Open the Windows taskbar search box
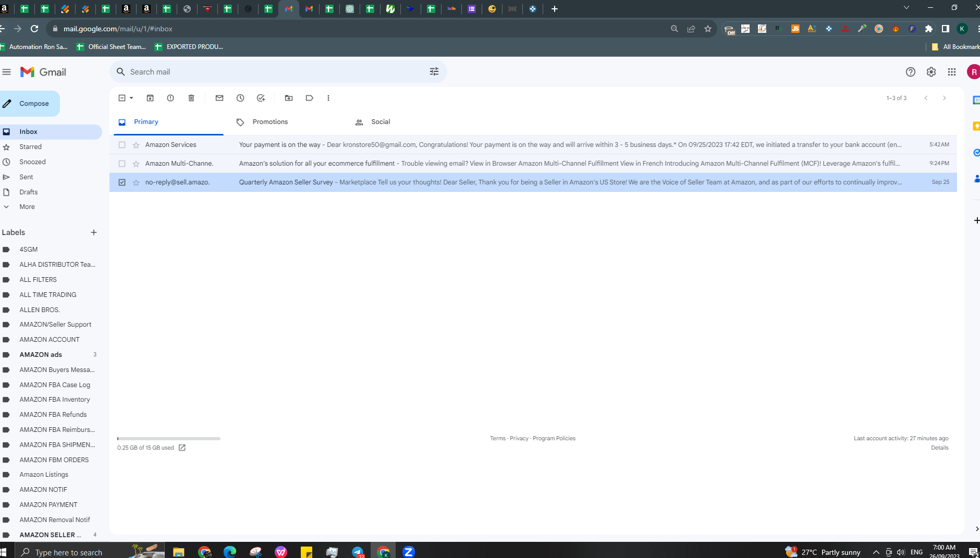980x558 pixels. pos(89,552)
